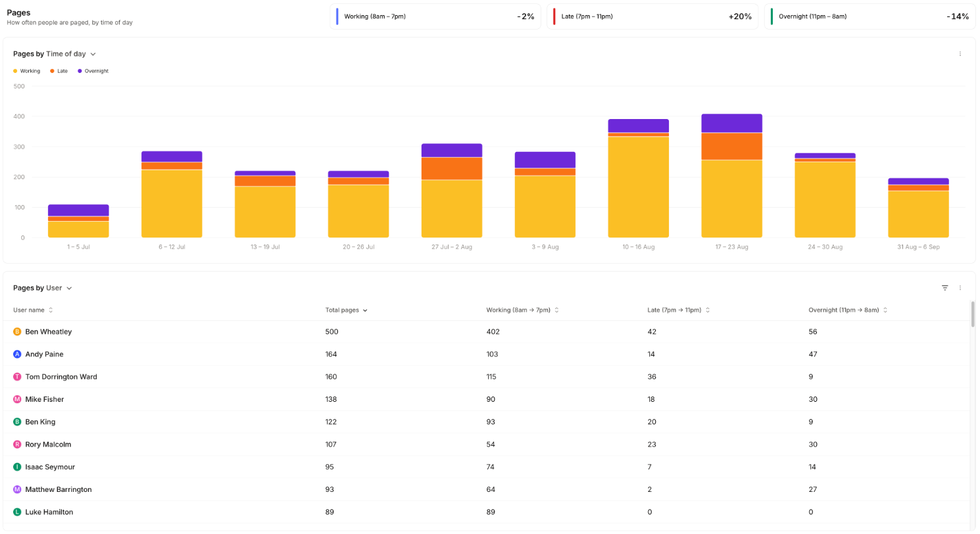Click the Rory Malcolm name
The image size is (980, 534).
click(48, 445)
